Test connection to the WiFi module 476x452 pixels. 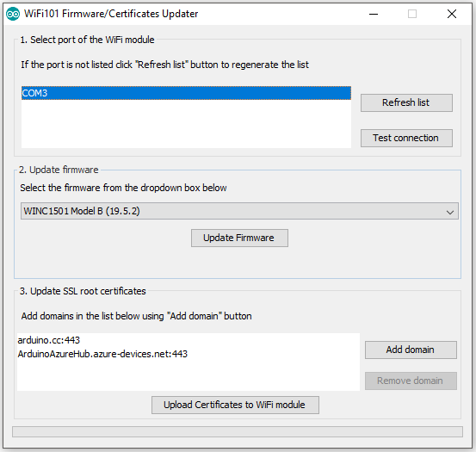pos(406,138)
